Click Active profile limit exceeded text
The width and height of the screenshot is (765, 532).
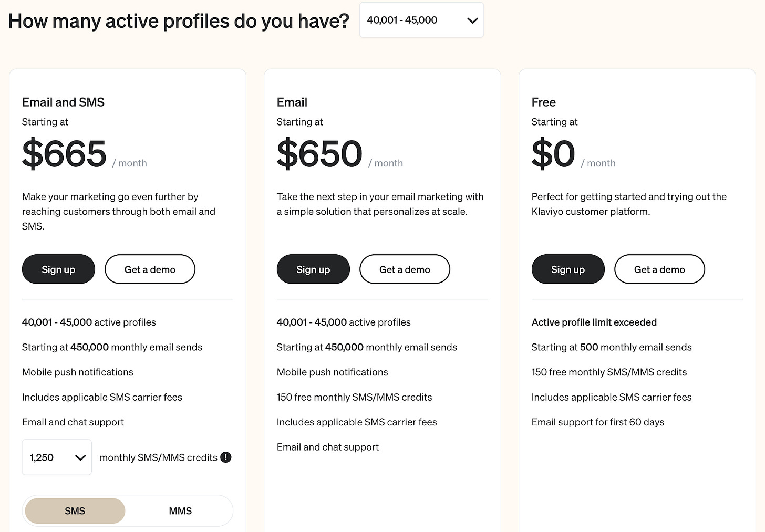click(594, 322)
